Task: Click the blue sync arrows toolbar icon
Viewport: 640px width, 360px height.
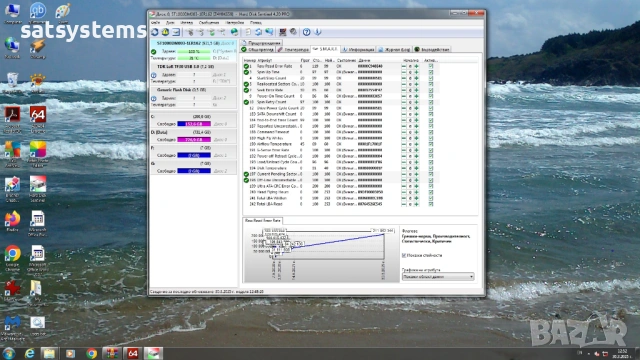Action: tap(258, 32)
